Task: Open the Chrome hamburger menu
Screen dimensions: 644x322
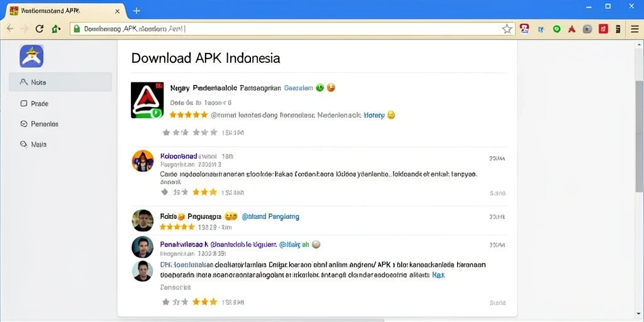Action: click(x=635, y=29)
